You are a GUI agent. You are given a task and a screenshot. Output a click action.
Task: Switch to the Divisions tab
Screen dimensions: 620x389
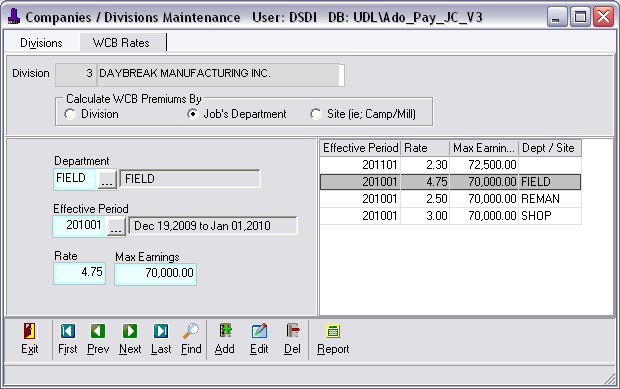[41, 42]
